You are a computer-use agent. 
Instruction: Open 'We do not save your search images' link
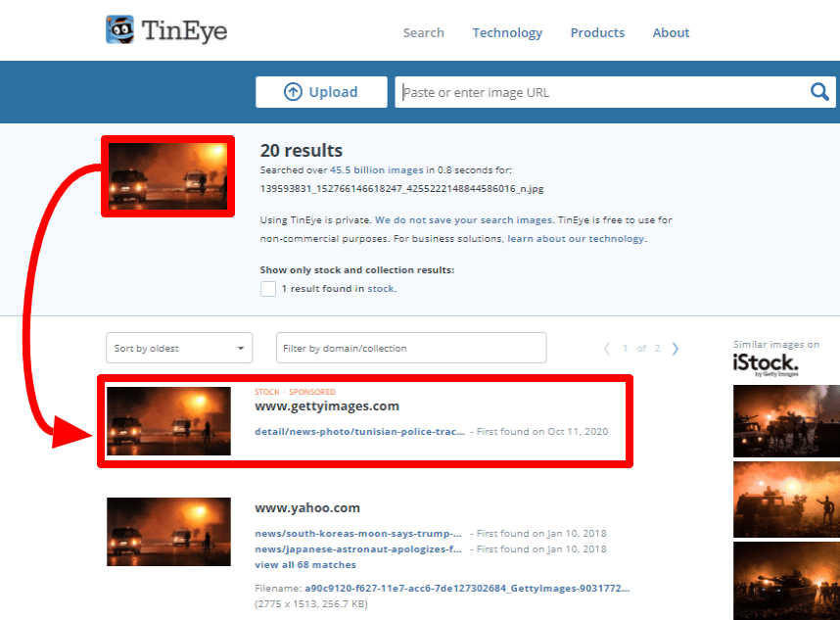463,219
